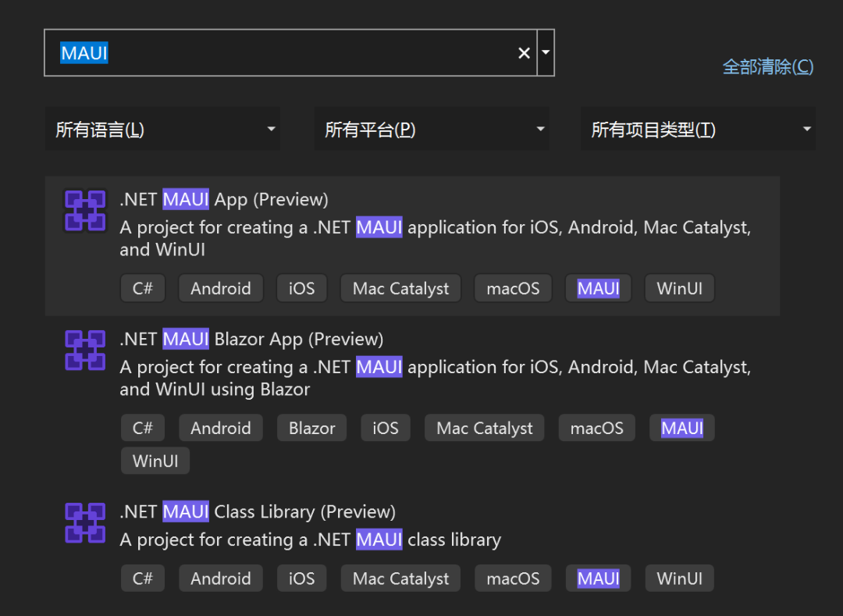Click MAUI tag under MAUI Class Library
This screenshot has width=843, height=616.
point(599,579)
